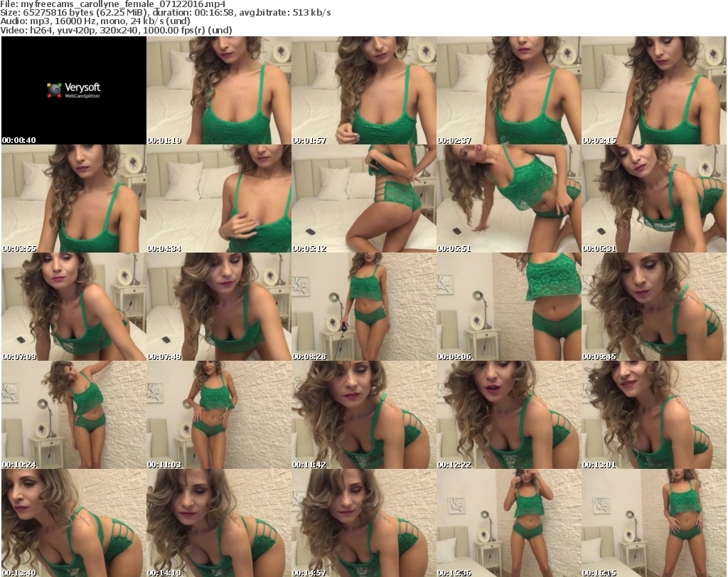Select the frame at 00:02:37

(509, 90)
